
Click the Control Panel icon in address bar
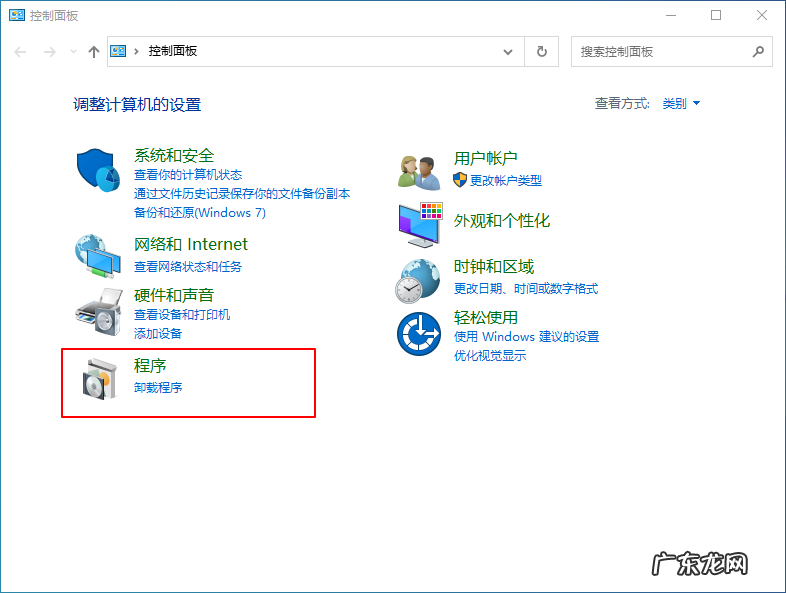click(118, 51)
